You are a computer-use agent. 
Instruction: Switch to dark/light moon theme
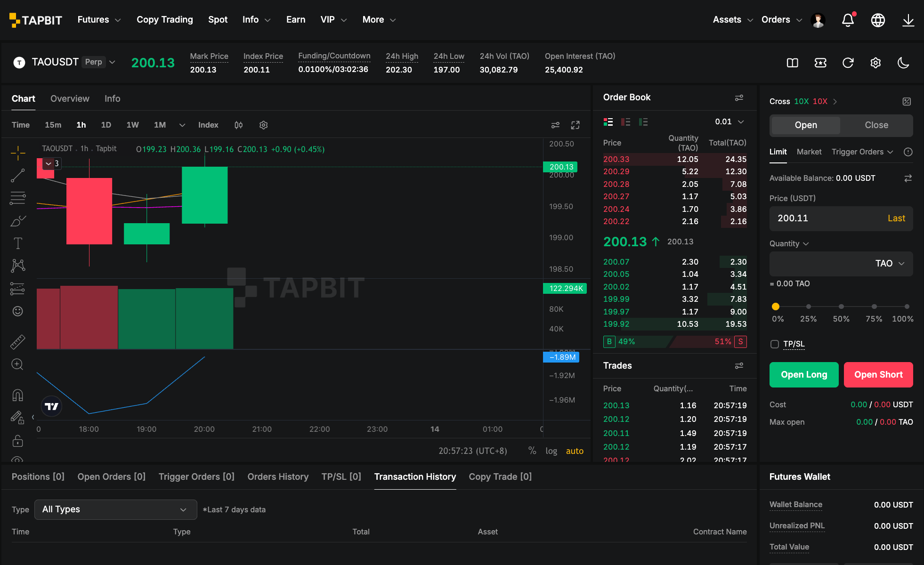[x=903, y=63]
